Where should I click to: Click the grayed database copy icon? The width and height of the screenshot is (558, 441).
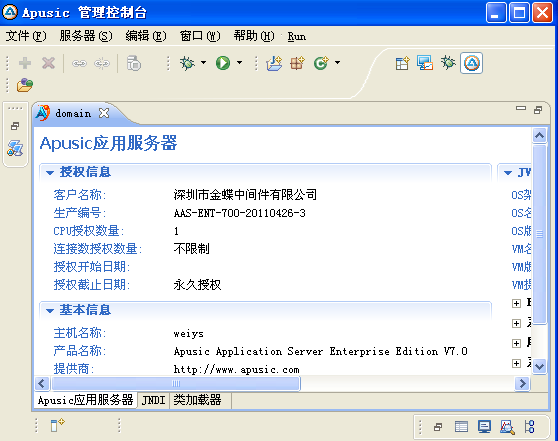(134, 63)
